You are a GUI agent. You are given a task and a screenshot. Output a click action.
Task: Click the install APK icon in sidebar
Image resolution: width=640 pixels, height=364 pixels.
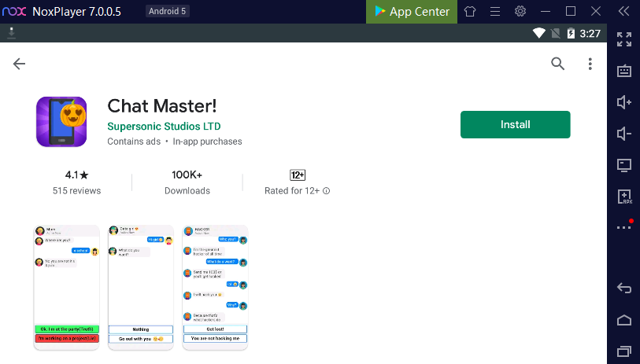click(x=624, y=197)
